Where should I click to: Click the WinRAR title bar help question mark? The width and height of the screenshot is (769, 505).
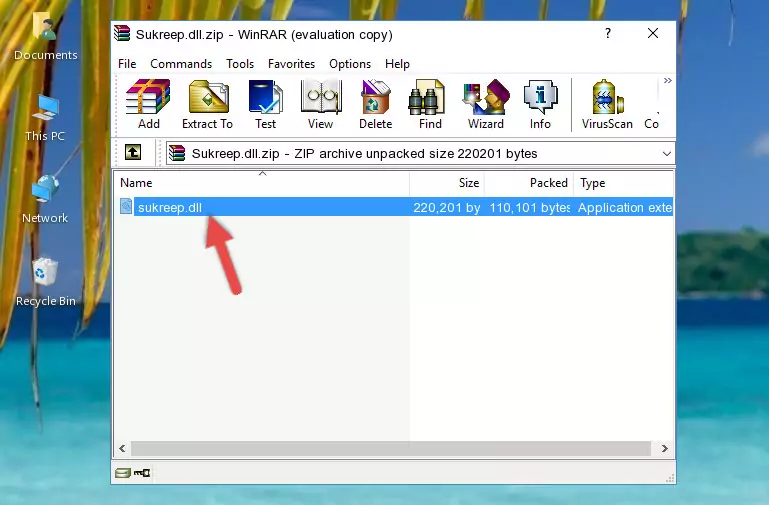(608, 33)
